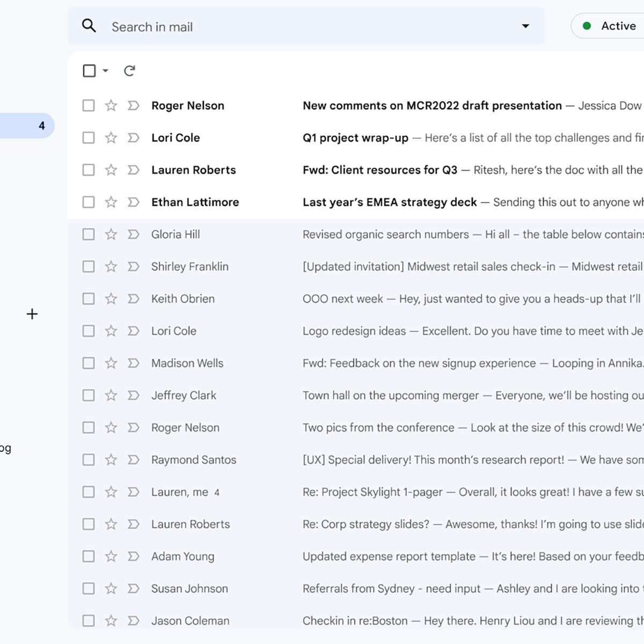Open the sidebar item with 4 unread

tap(27, 126)
